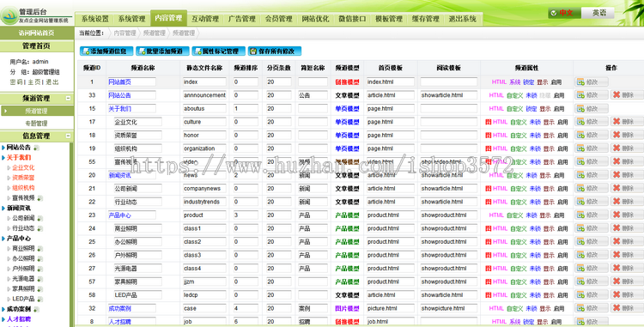Expand the 成功案例 tree arrow in sidebar

point(3,310)
